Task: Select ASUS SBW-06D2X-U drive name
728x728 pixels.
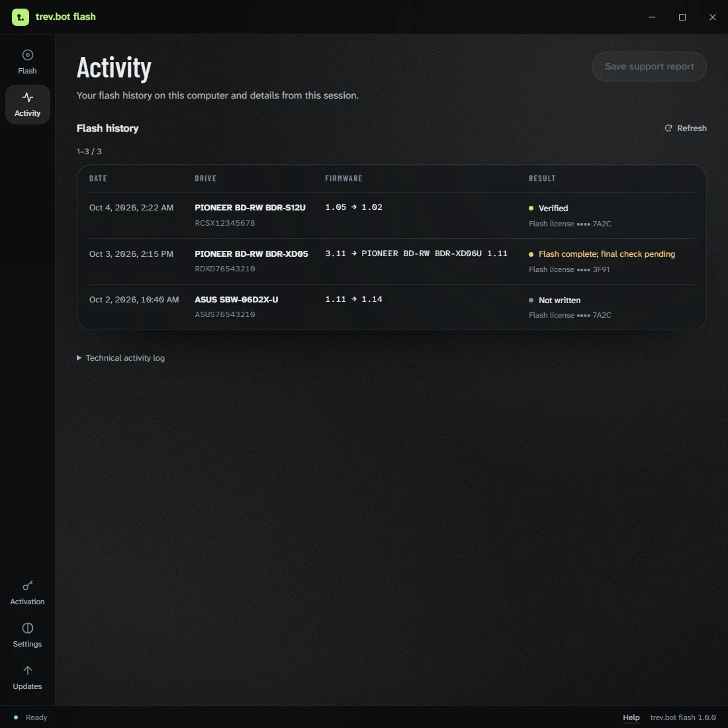Action: [x=236, y=299]
